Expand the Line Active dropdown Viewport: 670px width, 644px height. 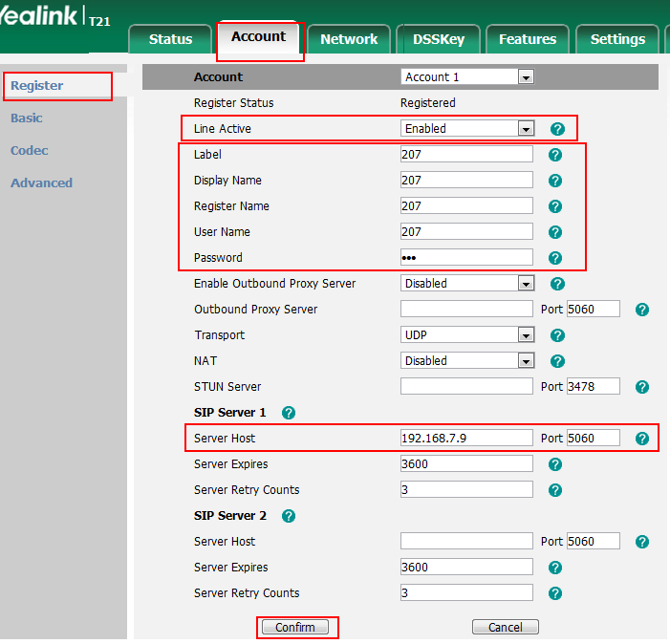tap(466, 128)
